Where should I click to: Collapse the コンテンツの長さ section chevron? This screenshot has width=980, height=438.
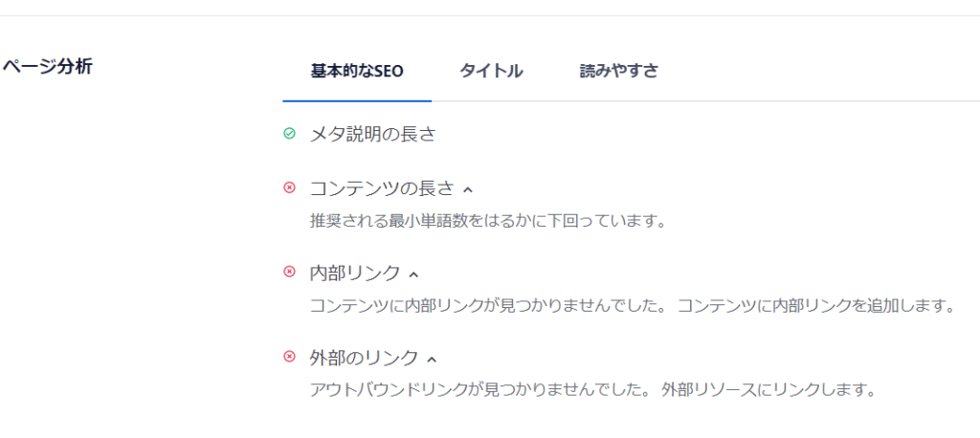[468, 189]
